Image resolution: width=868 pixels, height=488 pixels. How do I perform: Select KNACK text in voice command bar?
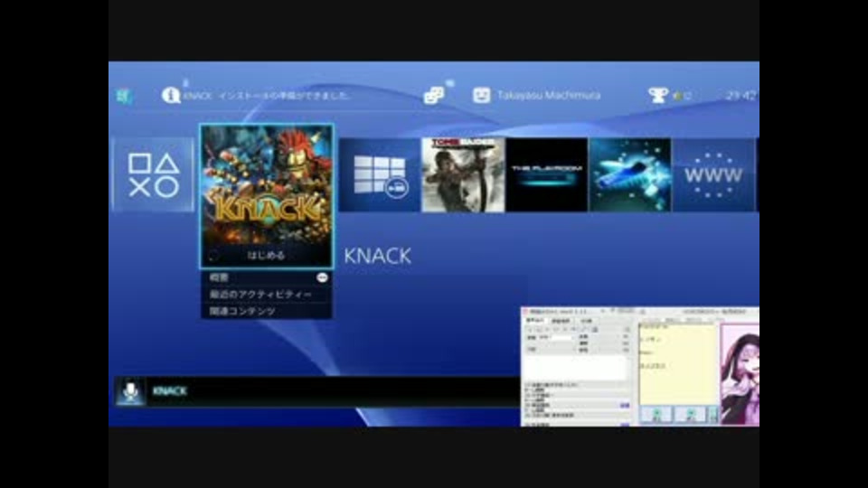(169, 391)
